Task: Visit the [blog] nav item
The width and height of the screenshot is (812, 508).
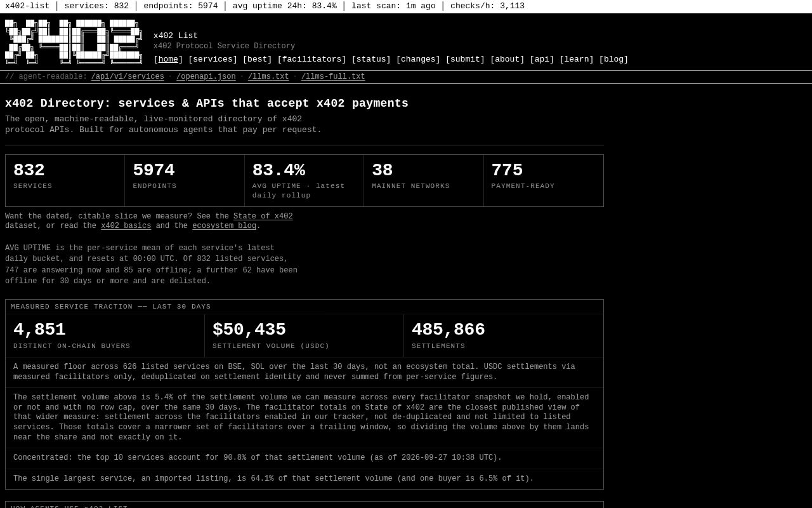Action: click(x=613, y=59)
